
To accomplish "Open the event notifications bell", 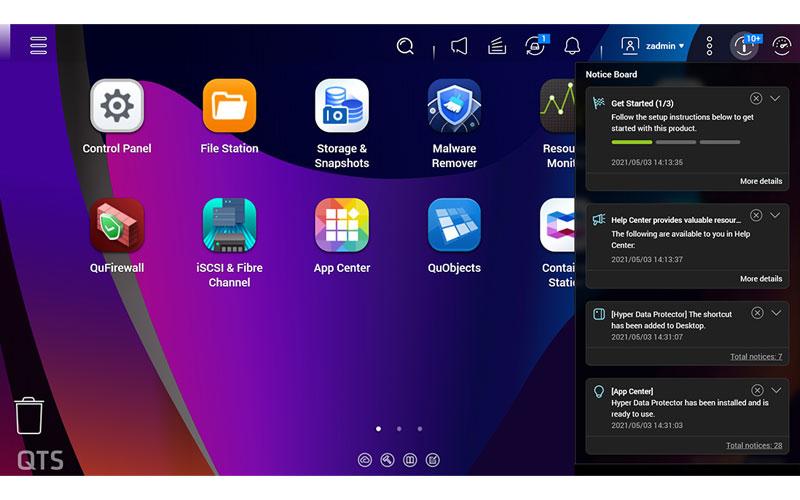I will pyautogui.click(x=572, y=46).
